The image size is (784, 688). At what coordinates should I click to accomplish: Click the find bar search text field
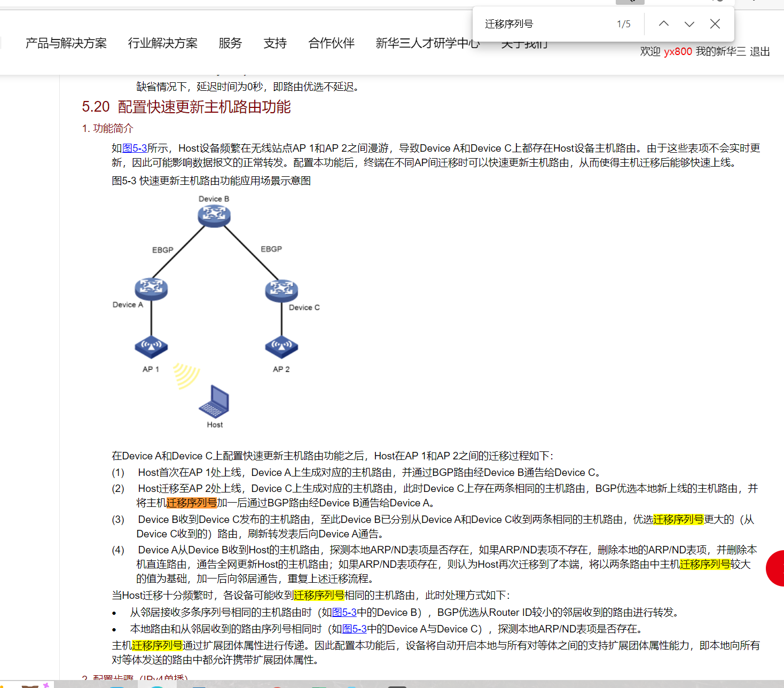tap(545, 24)
